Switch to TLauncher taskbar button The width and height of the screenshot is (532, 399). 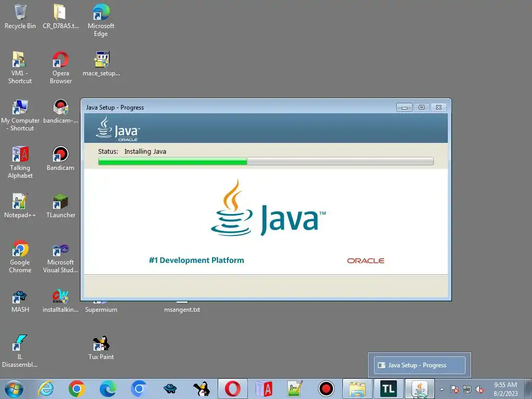click(389, 389)
